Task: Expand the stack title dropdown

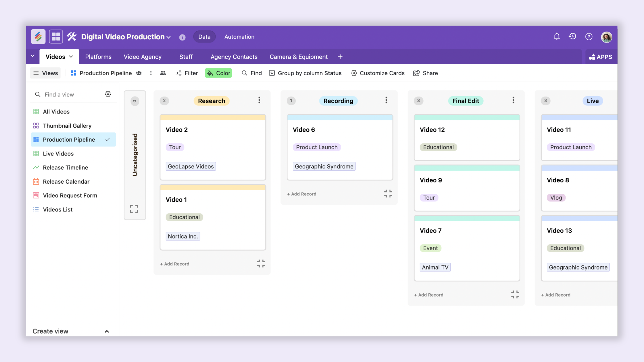Action: (x=169, y=37)
